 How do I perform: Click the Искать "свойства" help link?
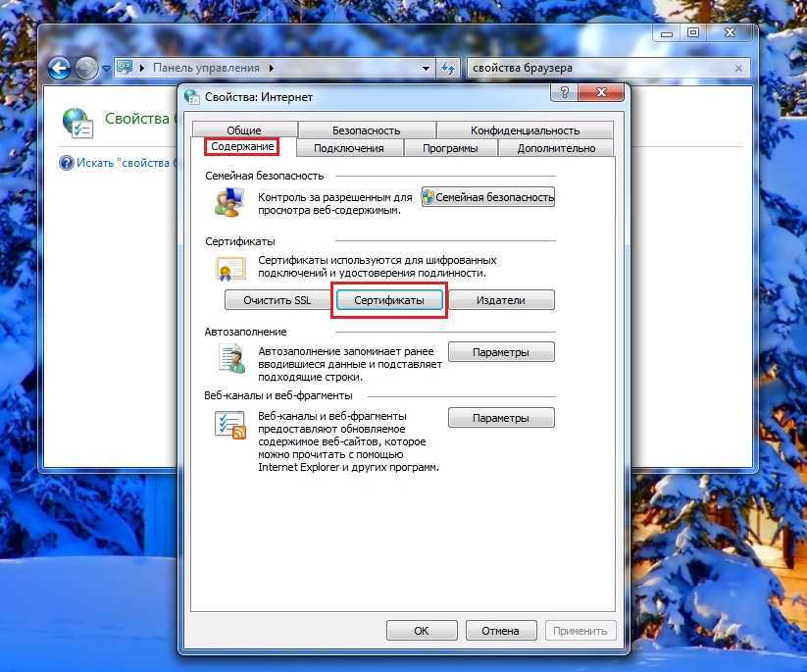(123, 163)
